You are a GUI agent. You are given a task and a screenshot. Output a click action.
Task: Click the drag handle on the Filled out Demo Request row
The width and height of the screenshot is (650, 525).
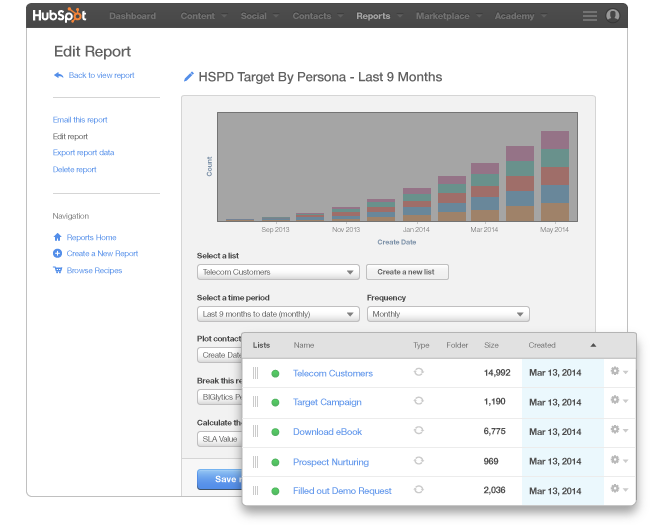(x=255, y=491)
